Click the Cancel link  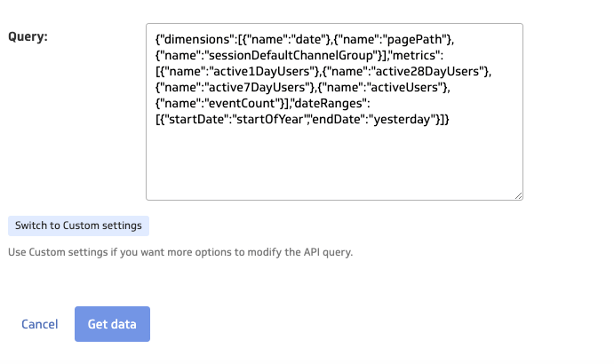tap(39, 324)
